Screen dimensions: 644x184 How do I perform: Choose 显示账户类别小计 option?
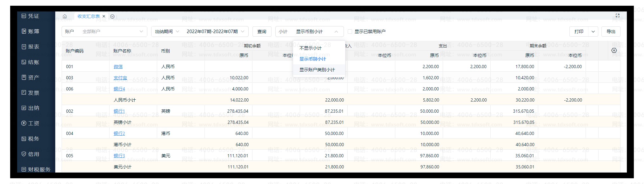click(x=317, y=70)
